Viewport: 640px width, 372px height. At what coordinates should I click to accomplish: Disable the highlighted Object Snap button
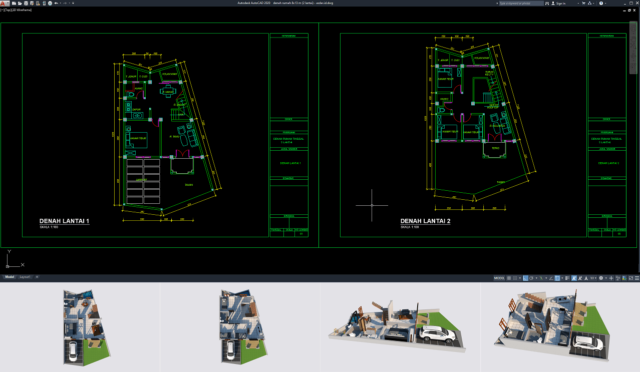tap(557, 278)
